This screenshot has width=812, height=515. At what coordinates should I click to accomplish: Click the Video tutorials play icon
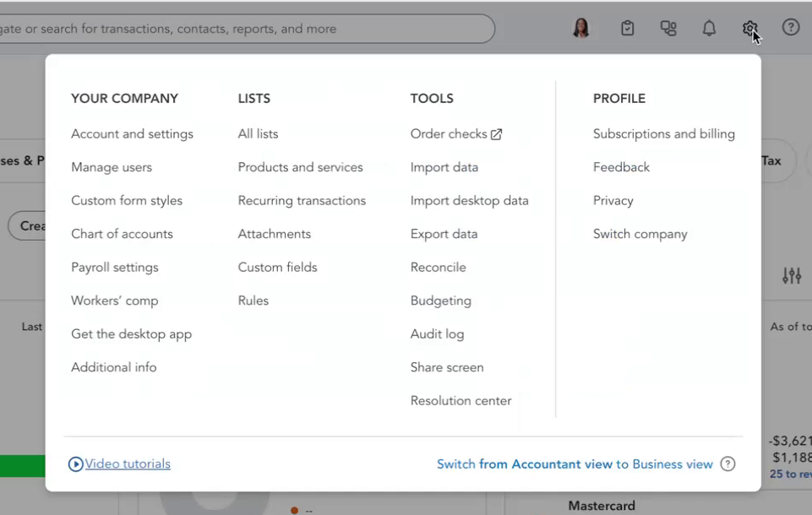[x=76, y=463]
